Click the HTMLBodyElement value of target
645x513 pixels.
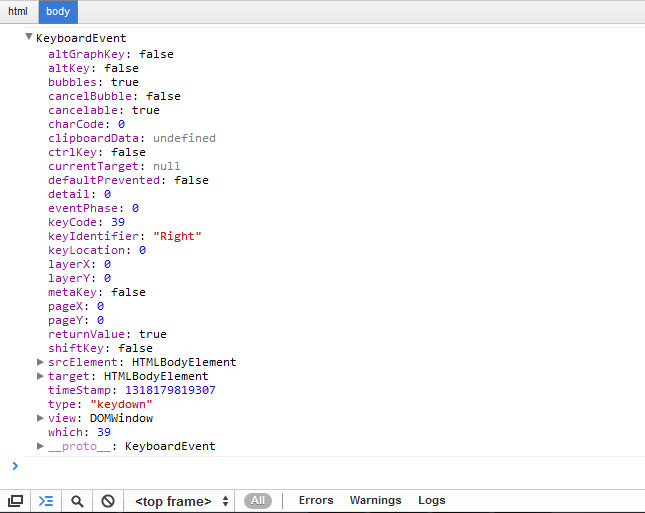(156, 376)
